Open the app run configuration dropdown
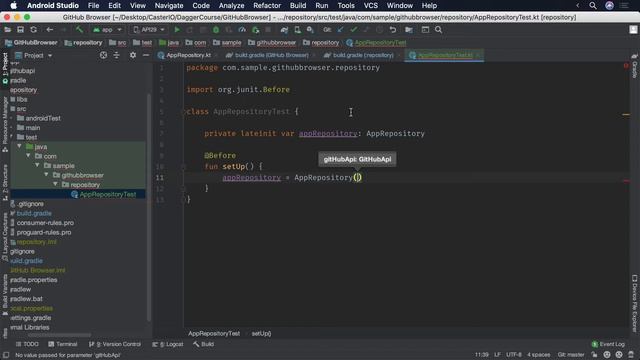Screen dimensions: 640x360 [x=107, y=30]
